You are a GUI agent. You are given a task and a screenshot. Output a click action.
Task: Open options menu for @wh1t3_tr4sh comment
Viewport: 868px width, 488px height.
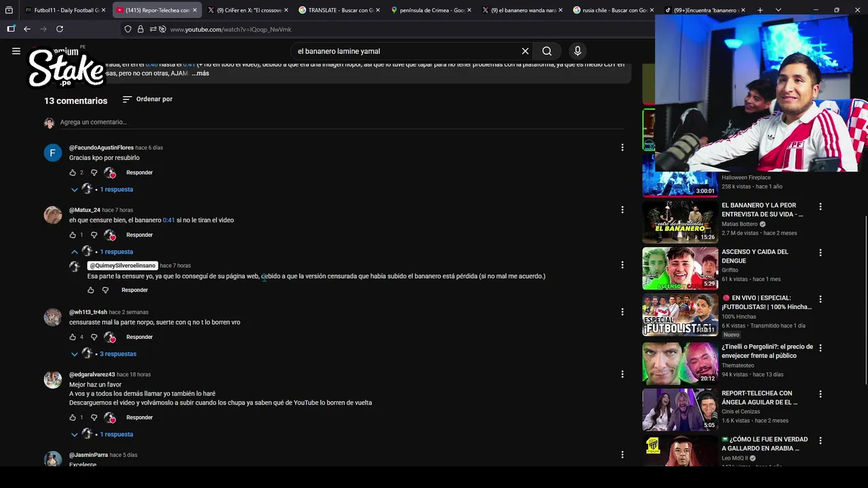tap(622, 312)
